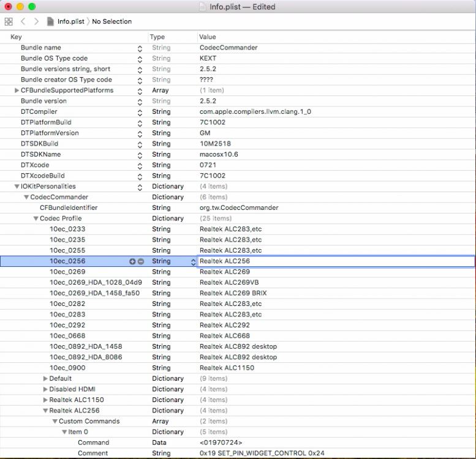This screenshot has height=459, width=476.
Task: Expand the Realtek ALC1150 dictionary
Action: 45,400
